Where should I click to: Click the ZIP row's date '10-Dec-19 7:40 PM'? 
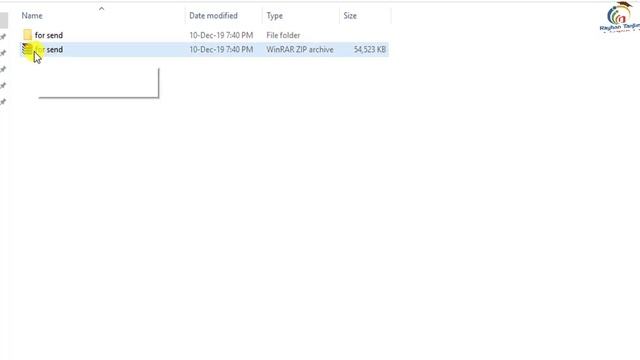pos(221,49)
